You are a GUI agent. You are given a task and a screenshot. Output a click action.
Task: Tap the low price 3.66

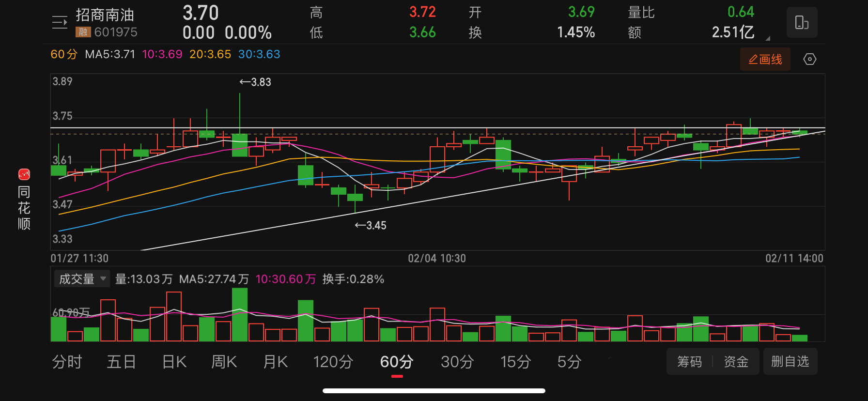[422, 32]
